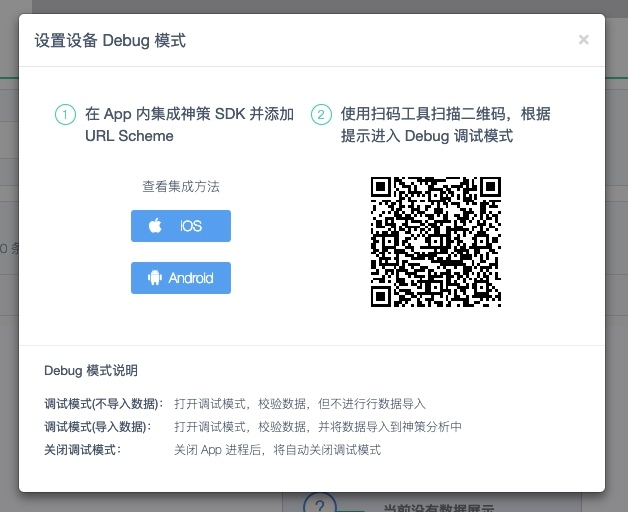Image resolution: width=628 pixels, height=512 pixels.
Task: Select the 调试模式(不导入数据) label
Action: point(103,404)
